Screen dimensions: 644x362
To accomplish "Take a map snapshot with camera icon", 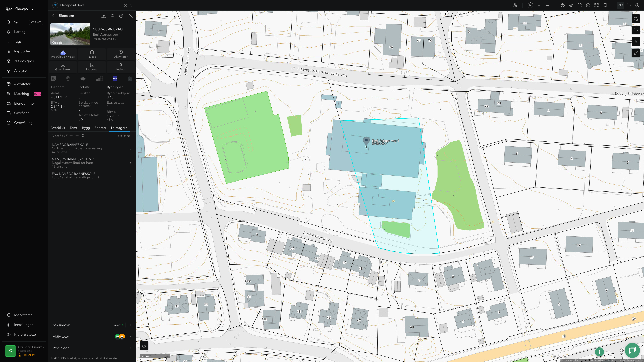I will point(588,5).
